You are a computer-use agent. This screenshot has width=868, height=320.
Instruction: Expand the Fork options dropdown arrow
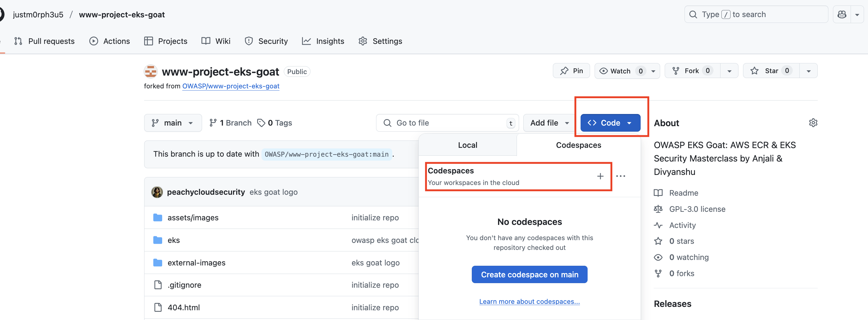pos(729,71)
